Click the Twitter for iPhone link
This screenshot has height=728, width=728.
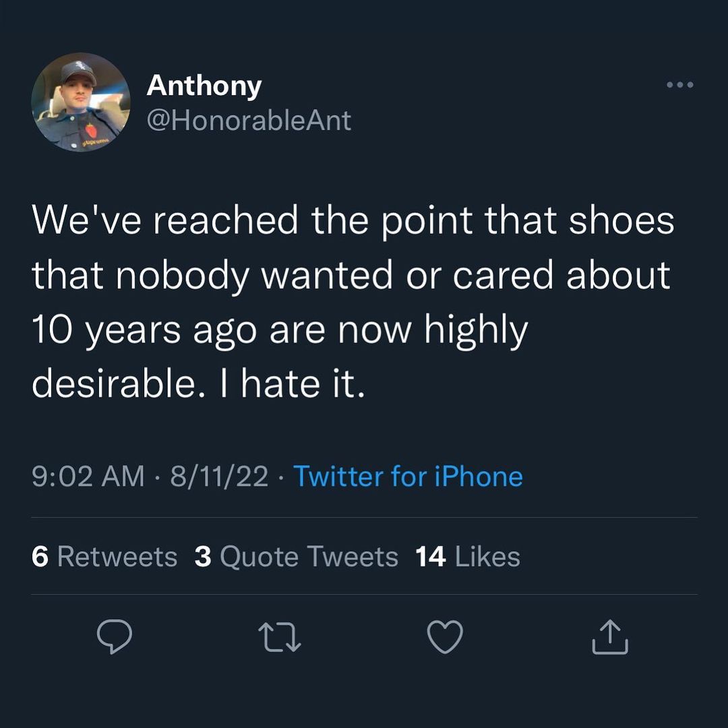(408, 477)
